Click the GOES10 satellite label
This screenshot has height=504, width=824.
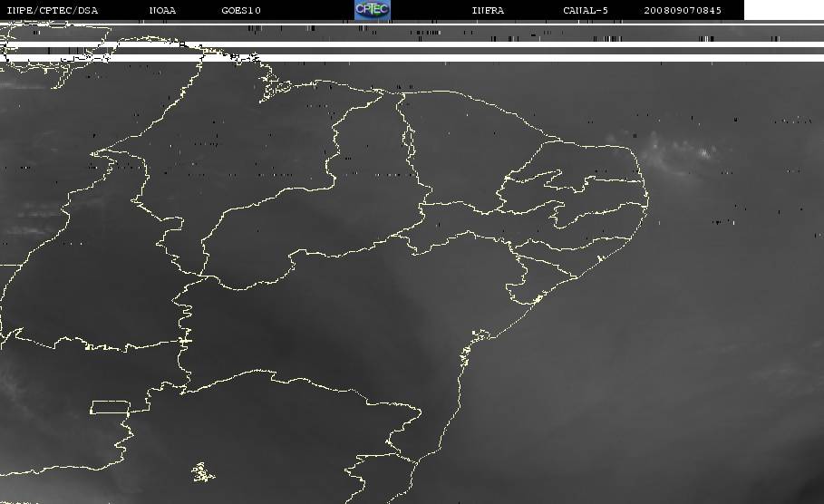(x=241, y=11)
